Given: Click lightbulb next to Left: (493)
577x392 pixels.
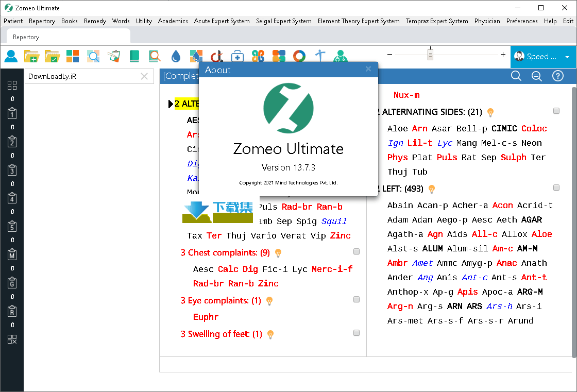Looking at the screenshot, I should [x=432, y=189].
